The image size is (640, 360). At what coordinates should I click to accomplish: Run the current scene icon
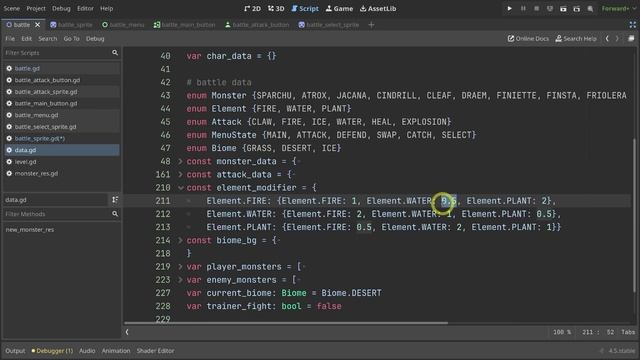click(563, 8)
